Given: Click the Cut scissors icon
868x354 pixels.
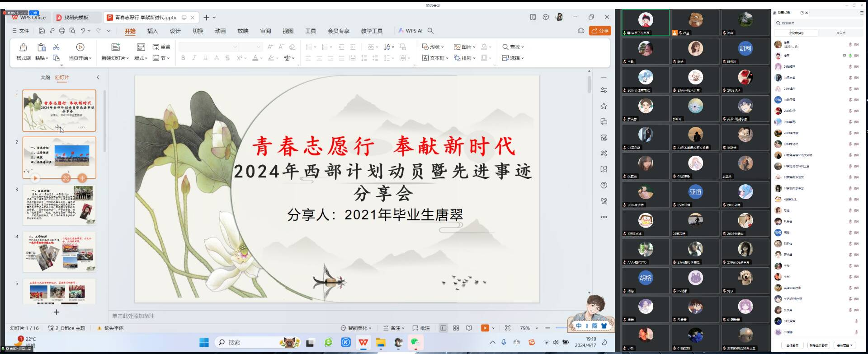Looking at the screenshot, I should click(56, 47).
